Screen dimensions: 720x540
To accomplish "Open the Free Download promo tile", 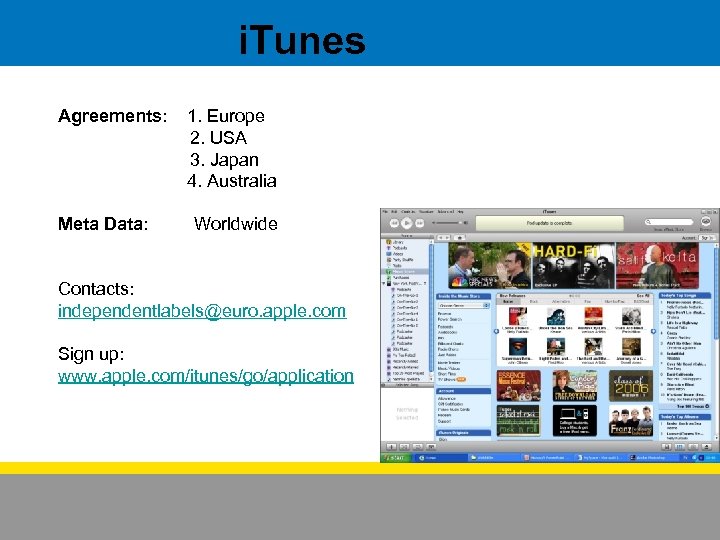I will [574, 386].
